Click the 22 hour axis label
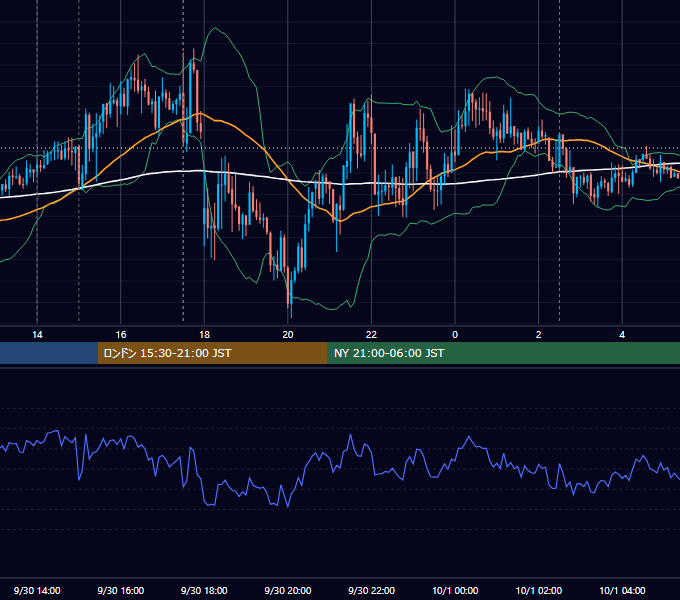Viewport: 680px width, 600px height. (x=371, y=335)
